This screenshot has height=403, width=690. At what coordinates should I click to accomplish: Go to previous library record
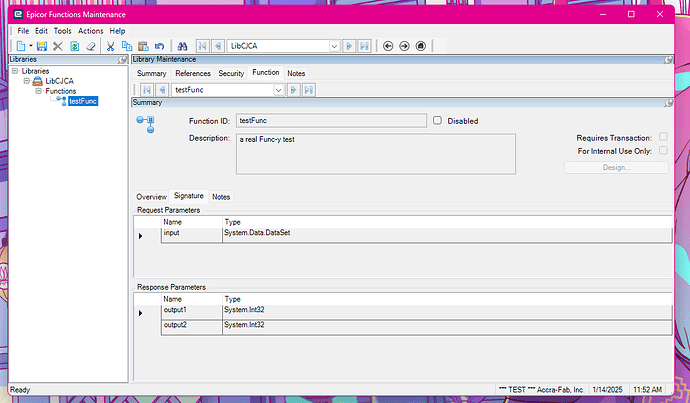(218, 46)
